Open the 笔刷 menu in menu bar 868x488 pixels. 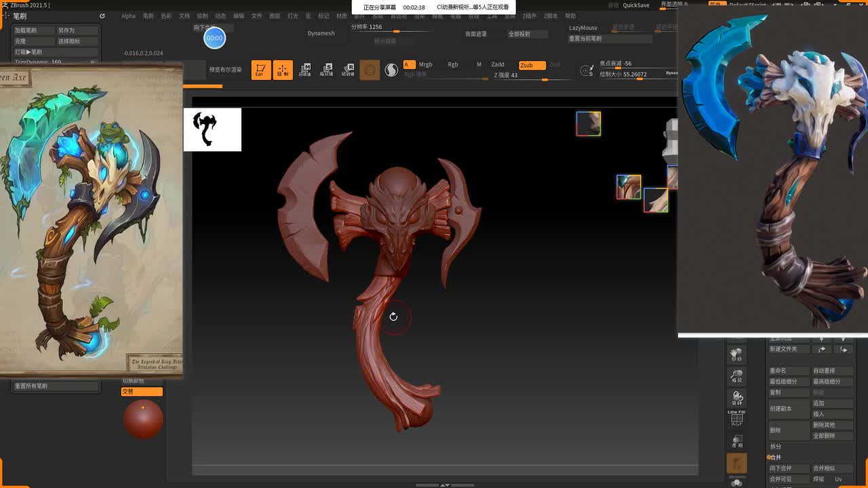(148, 16)
